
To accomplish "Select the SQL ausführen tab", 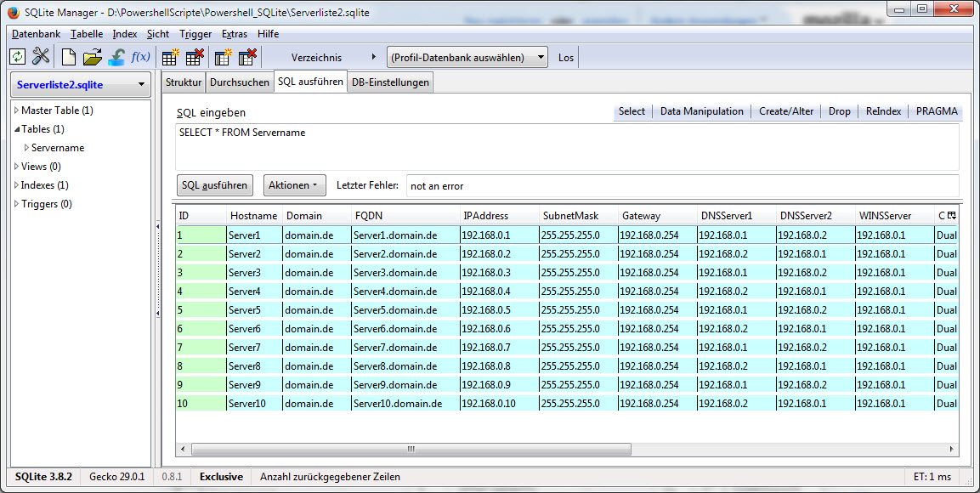I will [x=310, y=82].
